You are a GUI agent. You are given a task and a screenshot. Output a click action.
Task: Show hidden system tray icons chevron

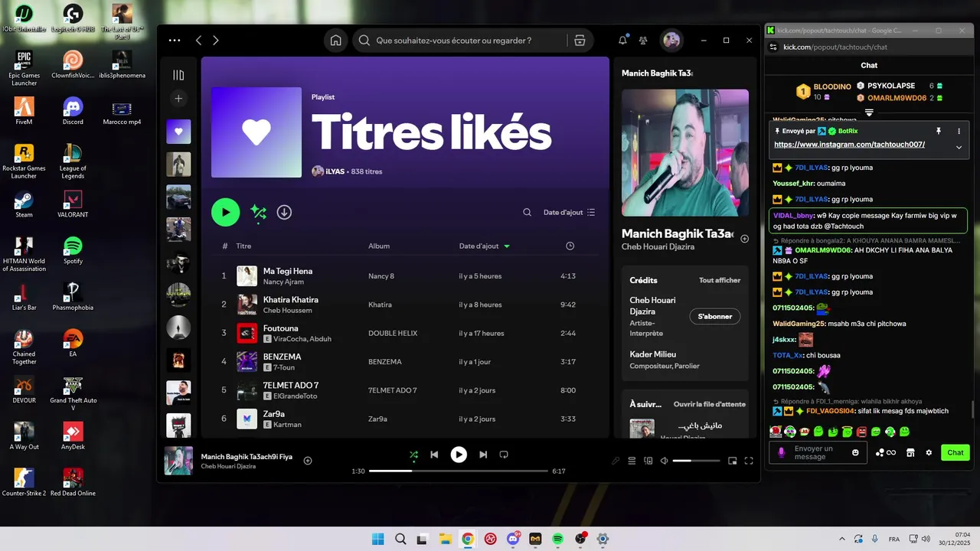842,539
